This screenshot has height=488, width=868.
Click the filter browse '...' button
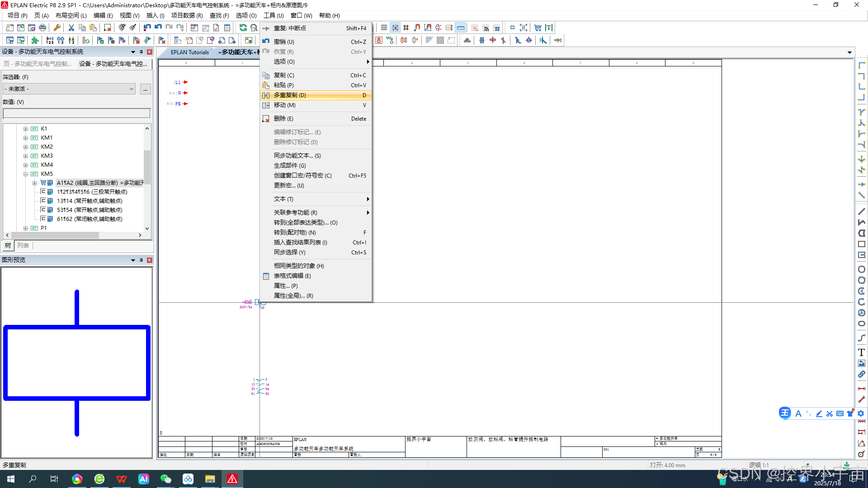tap(145, 89)
